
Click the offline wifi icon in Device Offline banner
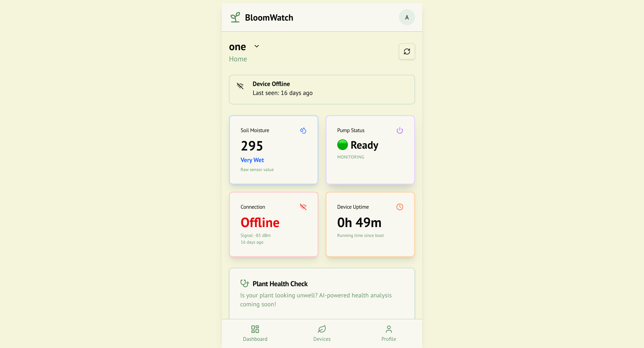click(240, 86)
